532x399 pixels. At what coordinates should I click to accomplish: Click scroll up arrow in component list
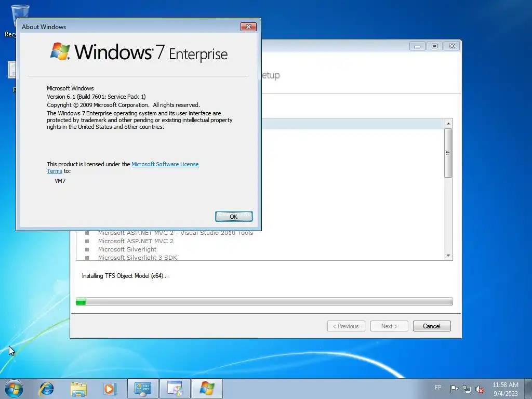[448, 124]
